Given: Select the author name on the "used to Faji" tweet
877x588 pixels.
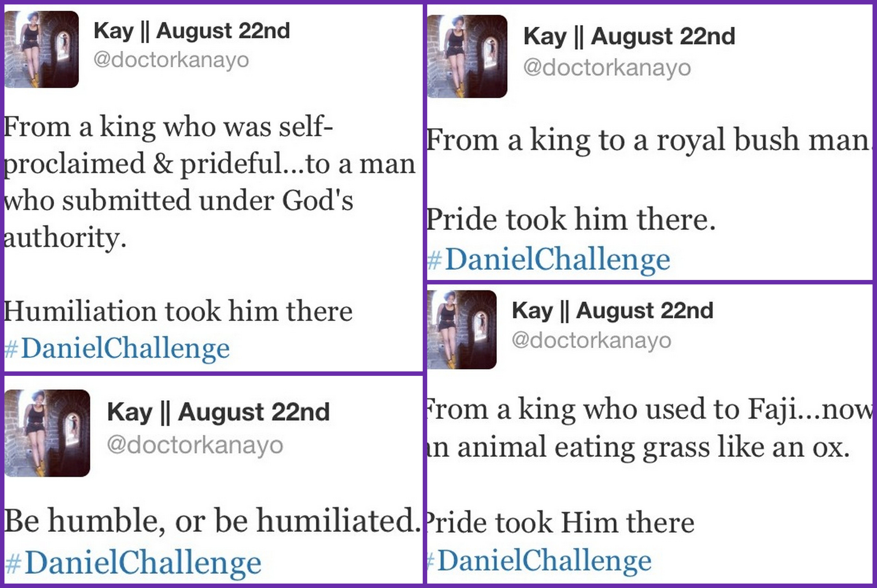Looking at the screenshot, I should coord(612,310).
